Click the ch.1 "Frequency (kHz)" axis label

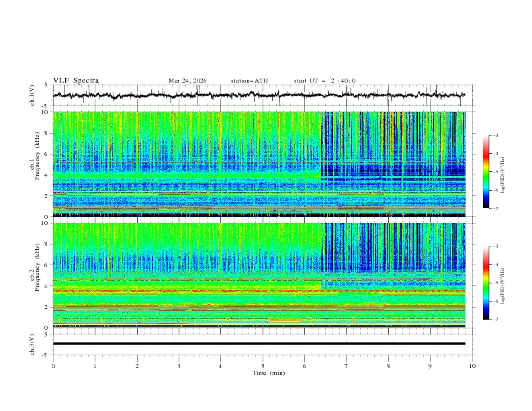coord(38,156)
